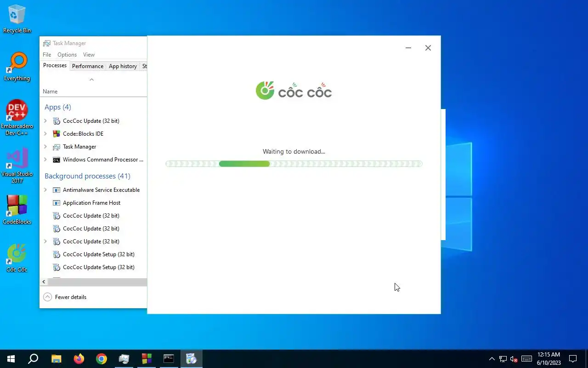Expand Code::Blocks IDE process
588x368 pixels.
[45, 134]
